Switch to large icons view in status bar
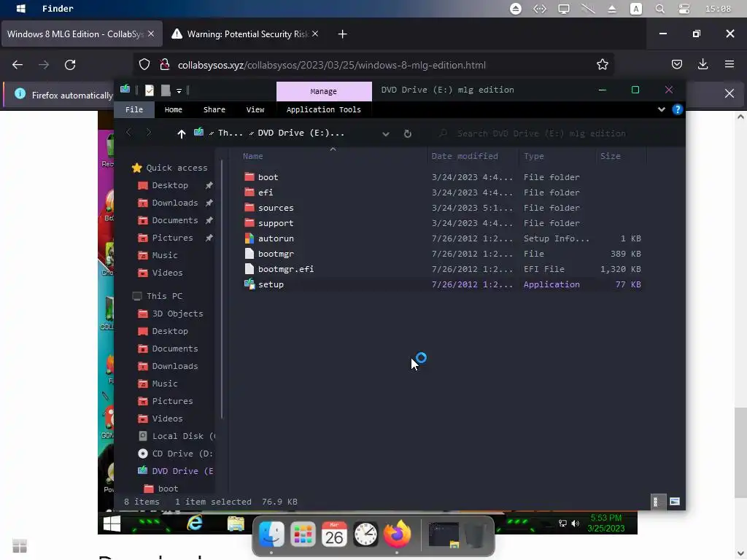747x560 pixels. (675, 502)
